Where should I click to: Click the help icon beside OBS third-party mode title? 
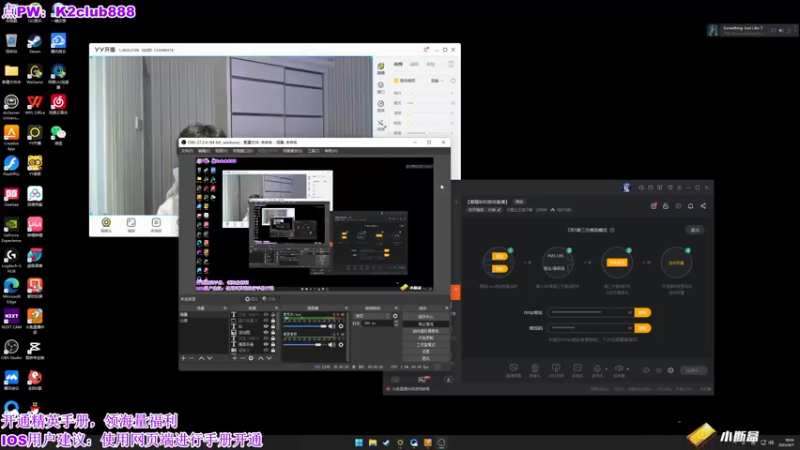612,230
